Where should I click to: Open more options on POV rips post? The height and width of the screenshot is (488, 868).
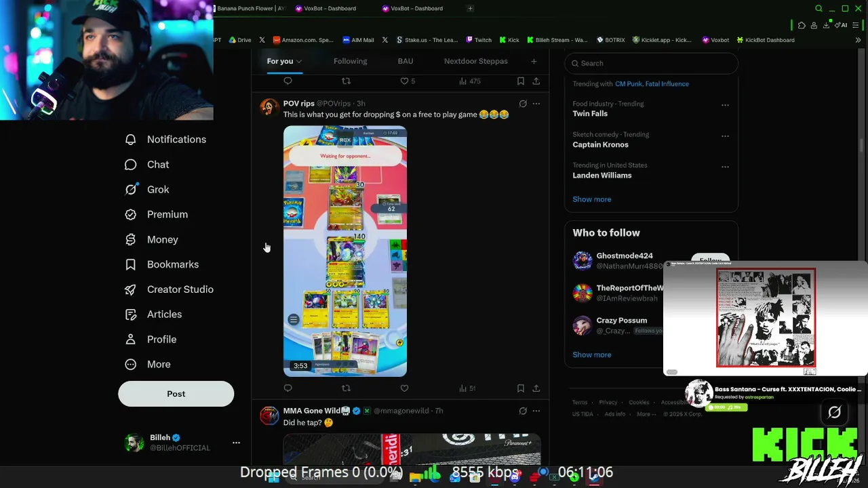coord(536,104)
